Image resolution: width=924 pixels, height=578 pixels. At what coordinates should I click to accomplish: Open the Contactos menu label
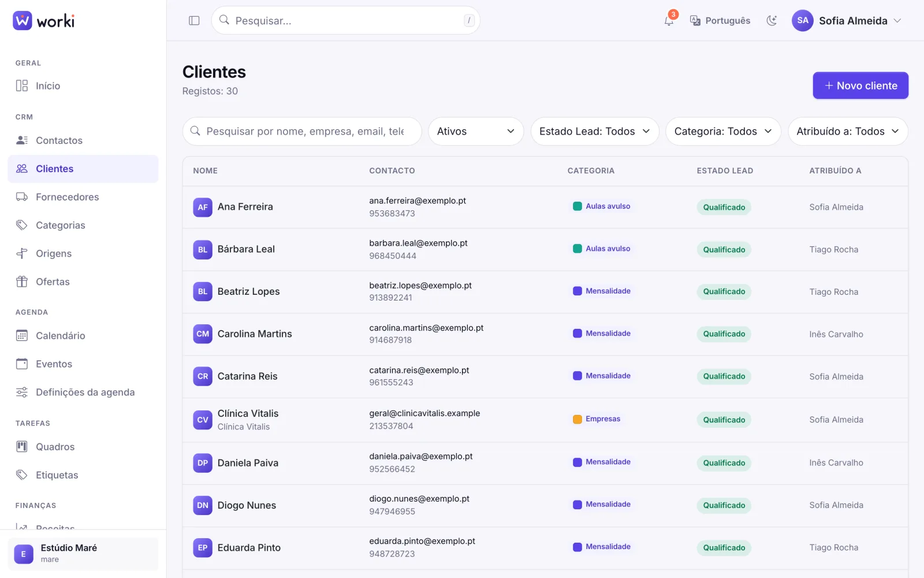pos(59,140)
